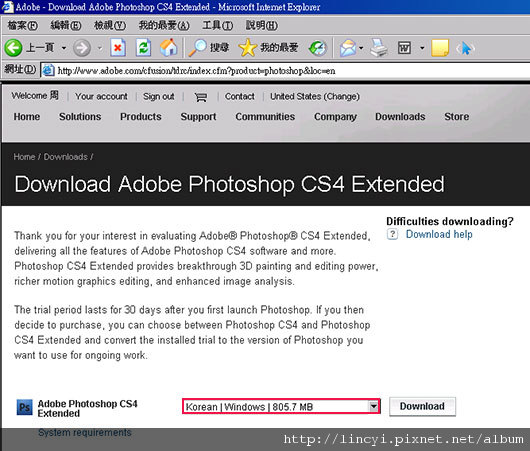Open the 檢視(V) View menu
Image resolution: width=530 pixels, height=451 pixels.
coord(110,25)
